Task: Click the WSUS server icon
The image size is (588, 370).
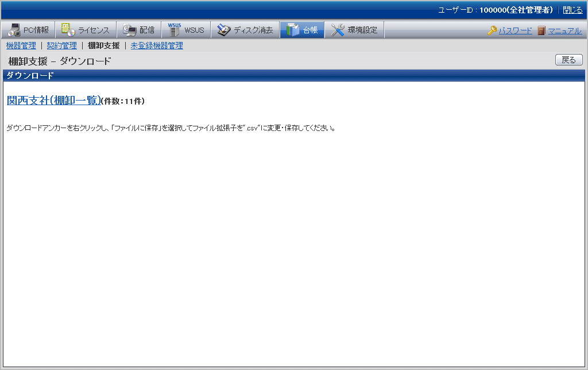Action: pyautogui.click(x=174, y=30)
